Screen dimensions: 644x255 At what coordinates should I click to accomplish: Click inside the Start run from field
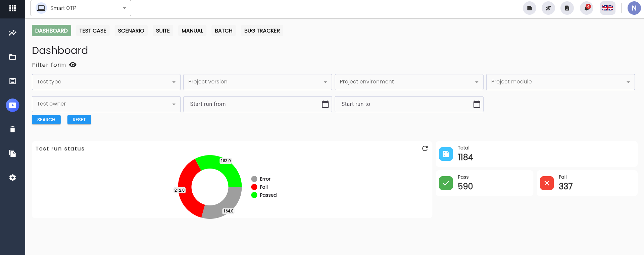(x=257, y=104)
